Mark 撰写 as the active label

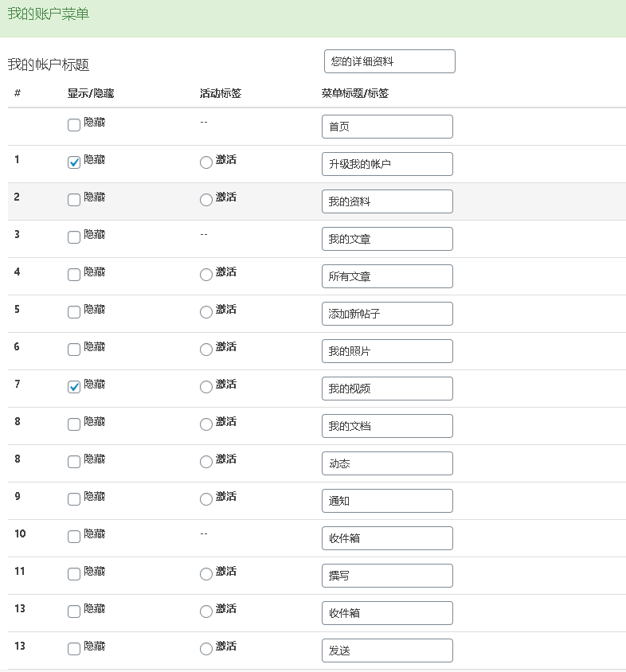[205, 574]
